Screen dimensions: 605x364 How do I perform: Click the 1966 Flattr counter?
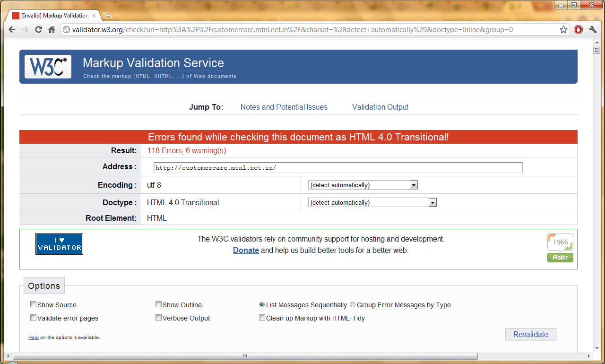[x=560, y=242]
